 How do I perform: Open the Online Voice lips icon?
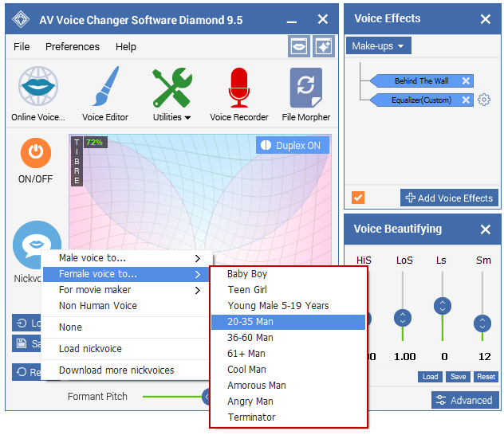(x=37, y=88)
